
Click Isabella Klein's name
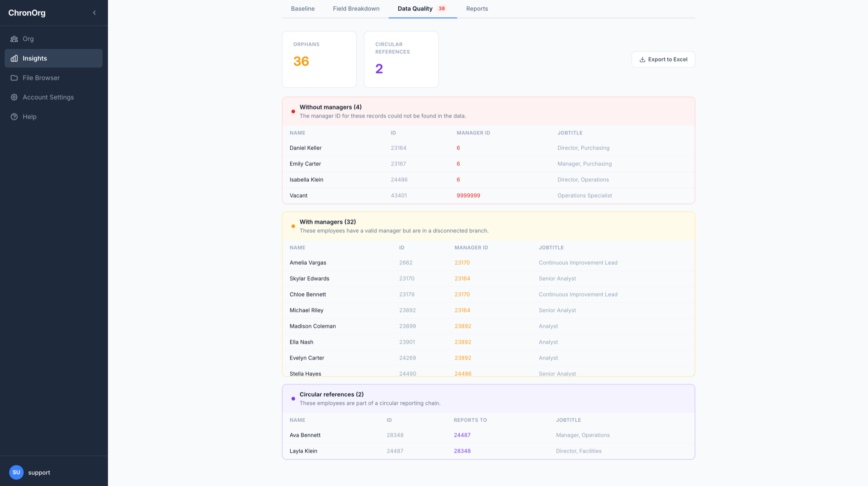306,180
